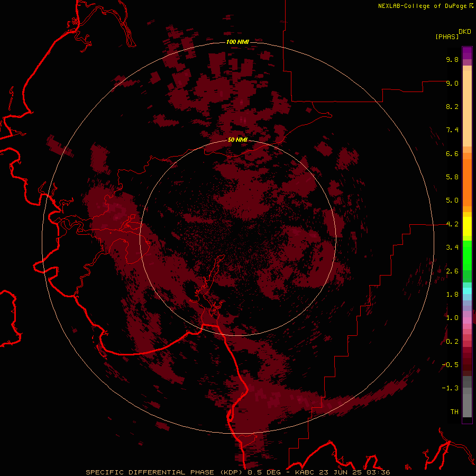Click the KABC radar site identifier

click(306, 472)
